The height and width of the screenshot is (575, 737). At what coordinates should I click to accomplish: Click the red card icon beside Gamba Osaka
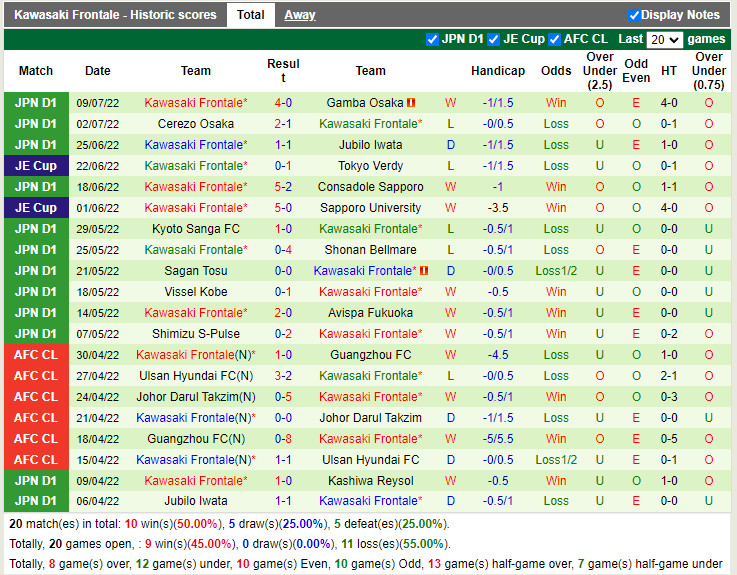coord(411,103)
